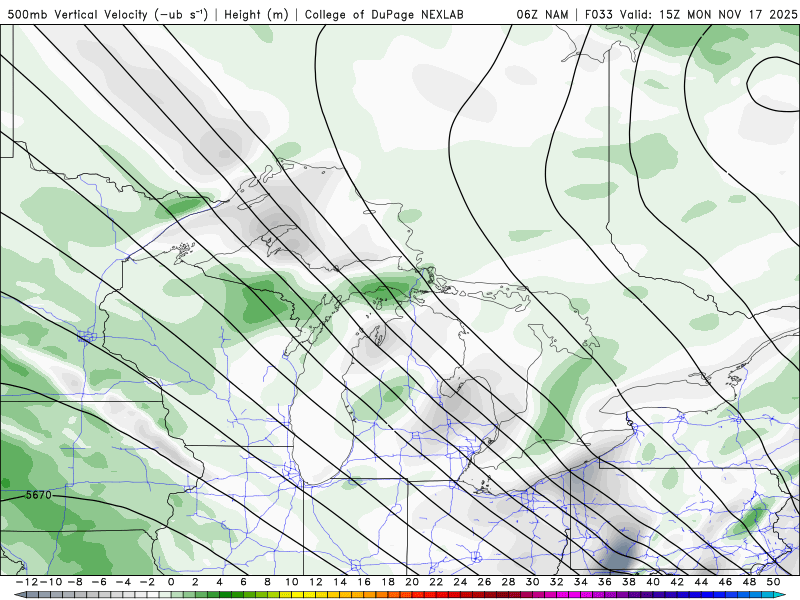800x600 pixels.
Task: Select the −8 color scale value
Action: (x=74, y=582)
